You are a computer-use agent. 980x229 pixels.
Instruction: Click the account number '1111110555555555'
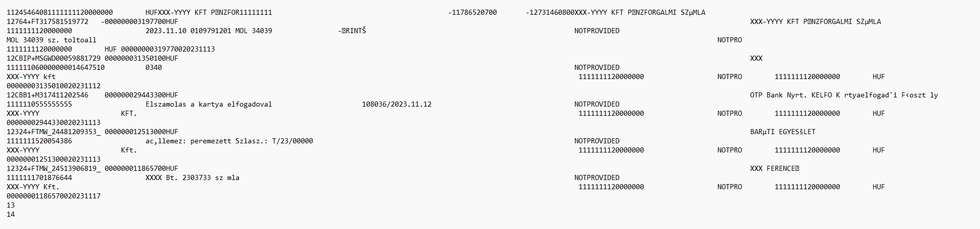(39, 104)
